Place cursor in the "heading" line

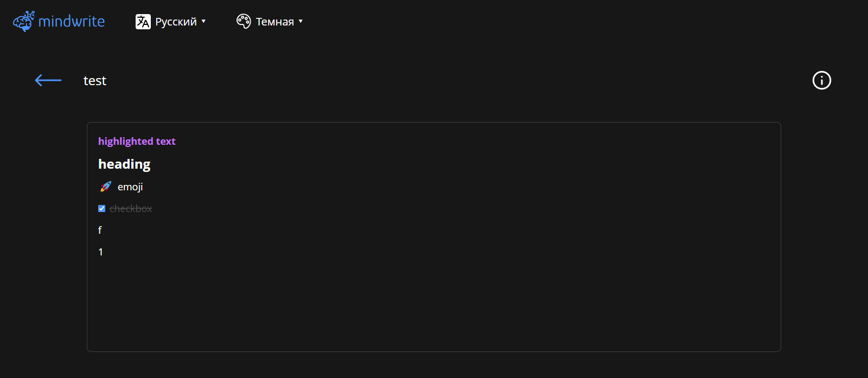point(124,164)
